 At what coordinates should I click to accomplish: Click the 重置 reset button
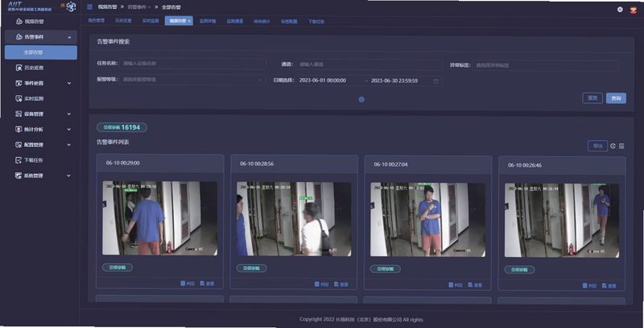point(592,98)
